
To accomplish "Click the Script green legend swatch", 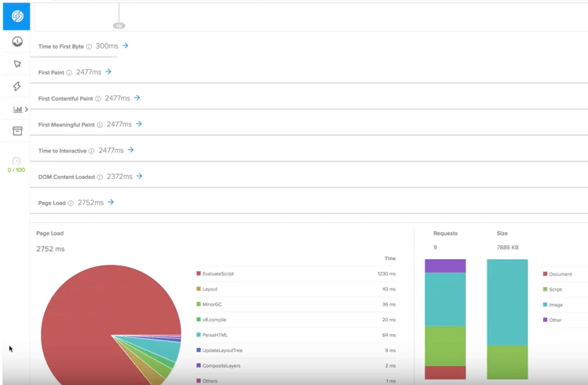I will click(x=545, y=289).
